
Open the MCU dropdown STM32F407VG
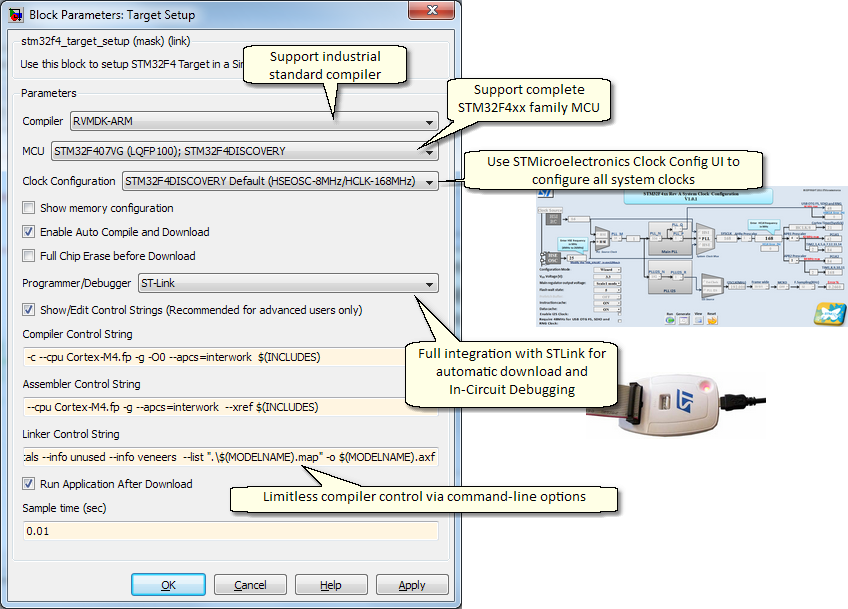(244, 151)
